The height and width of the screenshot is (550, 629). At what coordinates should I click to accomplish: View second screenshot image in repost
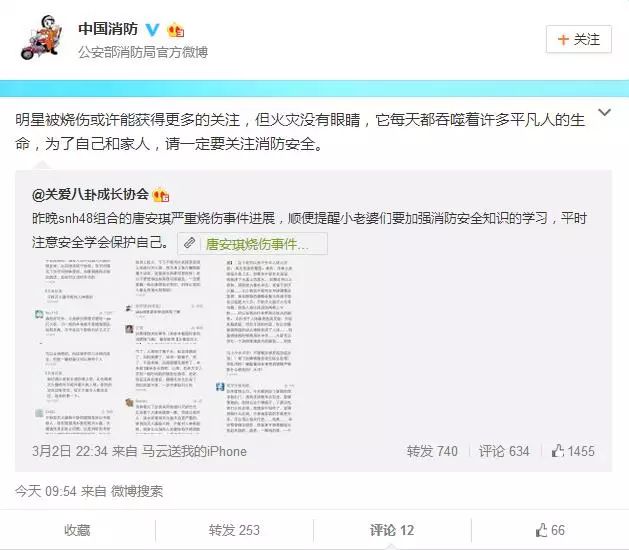[164, 346]
